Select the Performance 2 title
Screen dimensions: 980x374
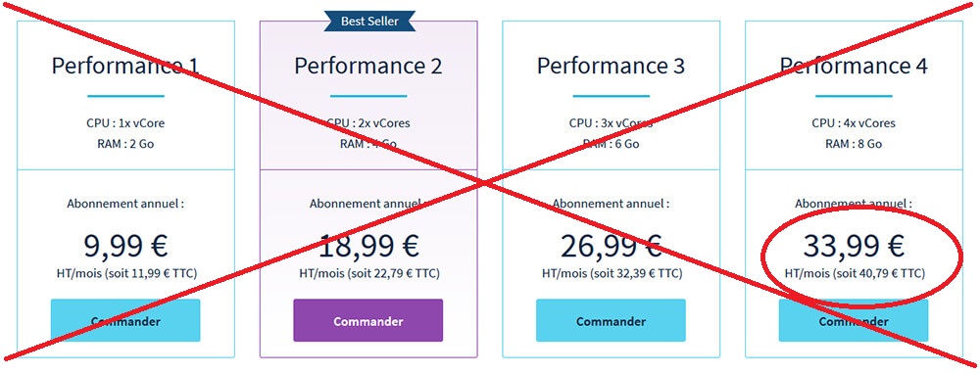click(x=368, y=66)
